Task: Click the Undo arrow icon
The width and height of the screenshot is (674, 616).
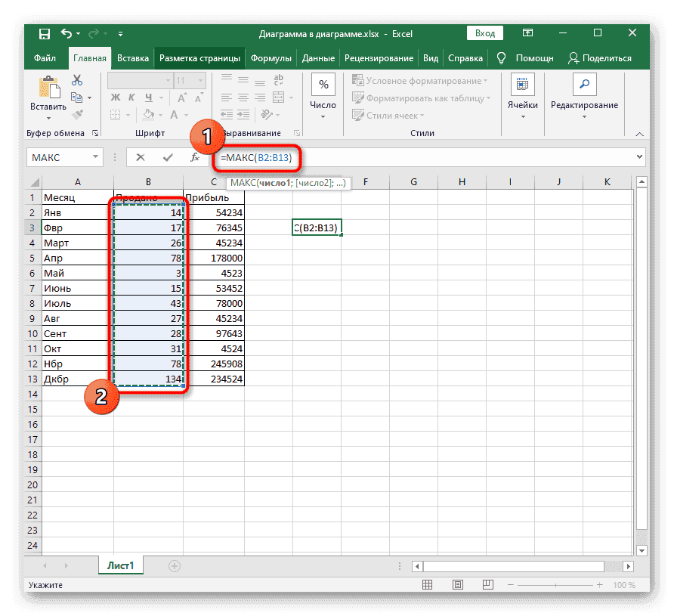Action: pyautogui.click(x=66, y=34)
